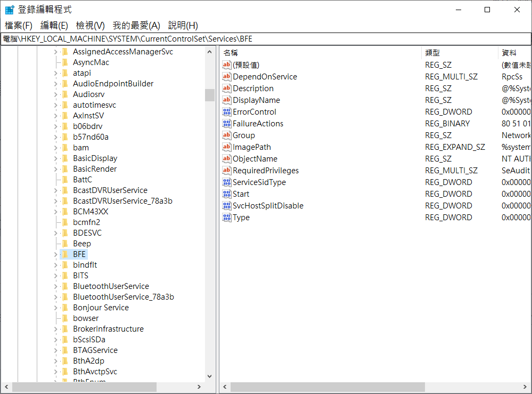Click the RpcSs data of DependOnService
This screenshot has height=394, width=532.
(x=512, y=77)
